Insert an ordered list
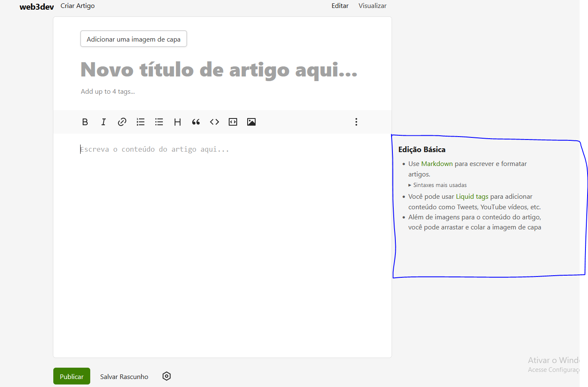 click(x=141, y=122)
